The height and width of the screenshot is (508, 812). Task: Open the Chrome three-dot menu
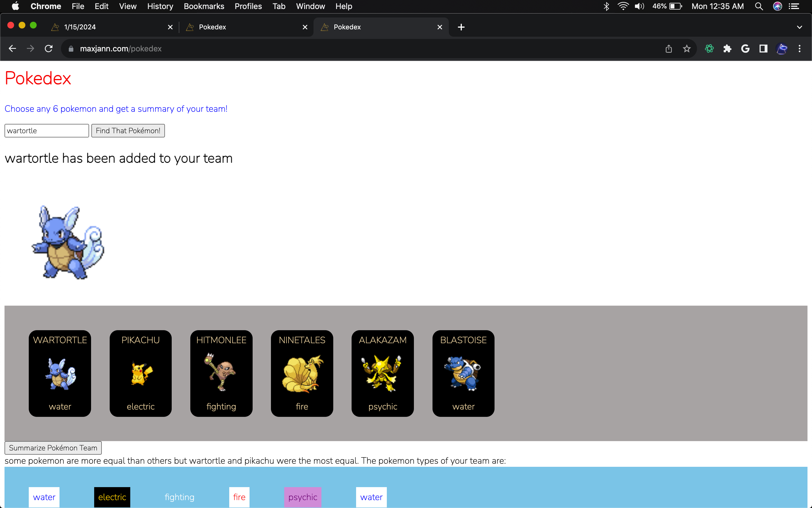[x=800, y=49]
